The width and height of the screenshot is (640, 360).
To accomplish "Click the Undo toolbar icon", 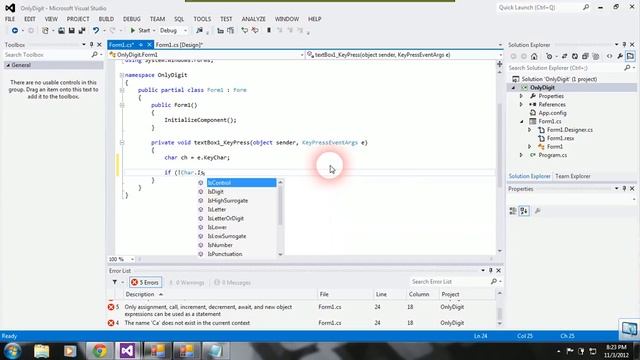I will point(96,31).
